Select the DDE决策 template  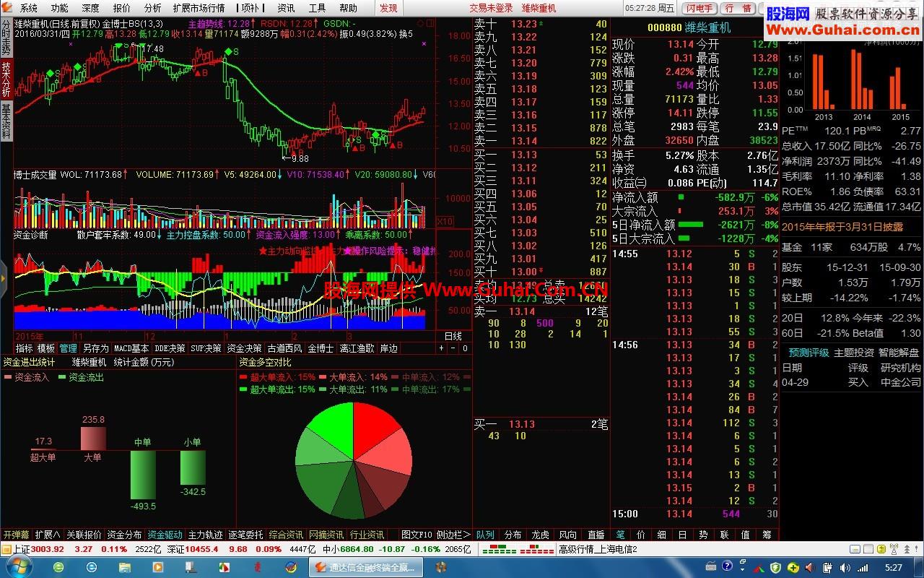pyautogui.click(x=170, y=348)
